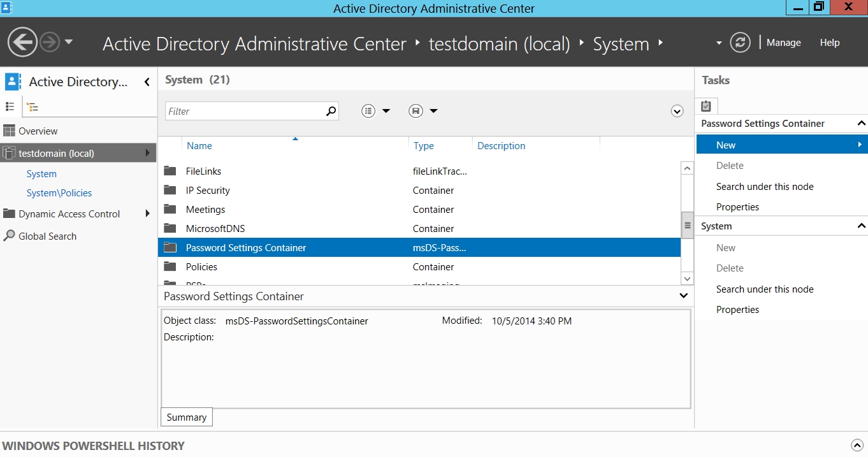Open the Help menu
Viewport: 868px width, 457px height.
tap(830, 43)
